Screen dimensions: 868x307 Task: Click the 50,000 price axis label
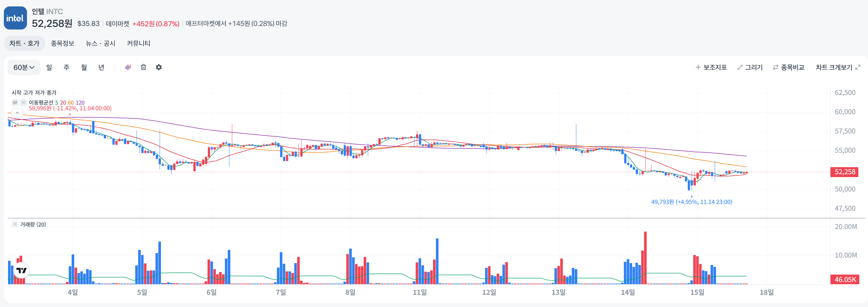pyautogui.click(x=845, y=189)
